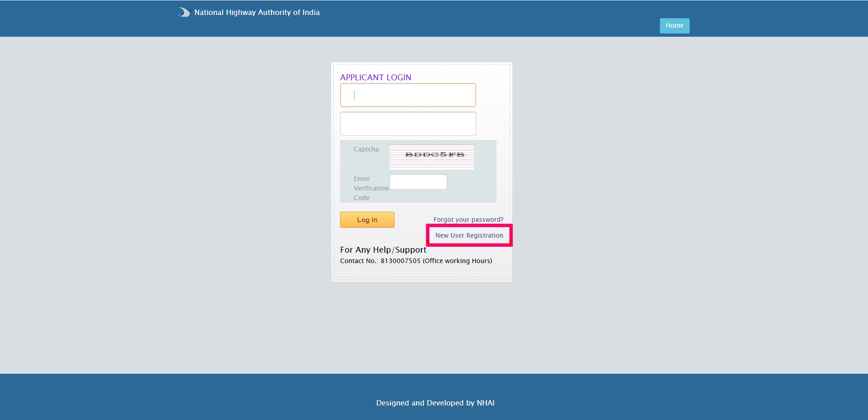868x420 pixels.
Task: Click inside the username input field
Action: point(407,95)
